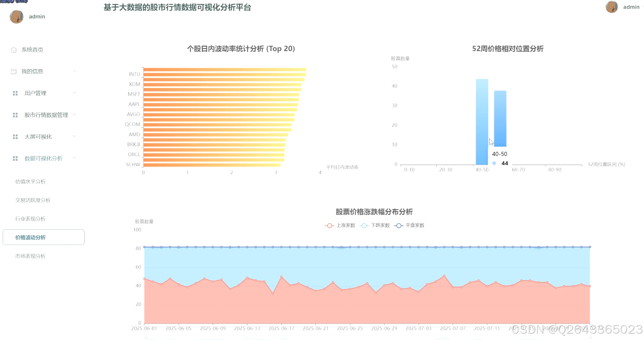
Task: Click the AVGO label in volatility chart
Action: point(134,114)
